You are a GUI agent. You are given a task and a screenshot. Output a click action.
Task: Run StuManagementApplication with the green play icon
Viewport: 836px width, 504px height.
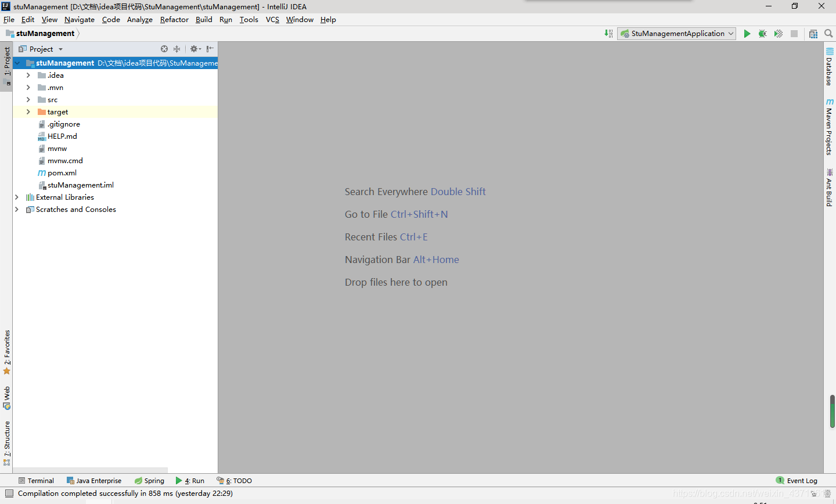click(x=747, y=34)
